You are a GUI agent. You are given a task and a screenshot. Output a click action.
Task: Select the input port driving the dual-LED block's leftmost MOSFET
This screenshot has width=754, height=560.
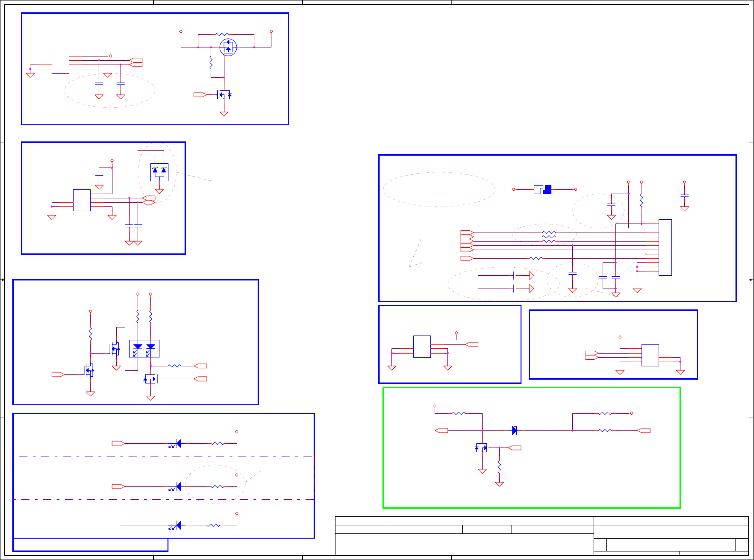58,375
